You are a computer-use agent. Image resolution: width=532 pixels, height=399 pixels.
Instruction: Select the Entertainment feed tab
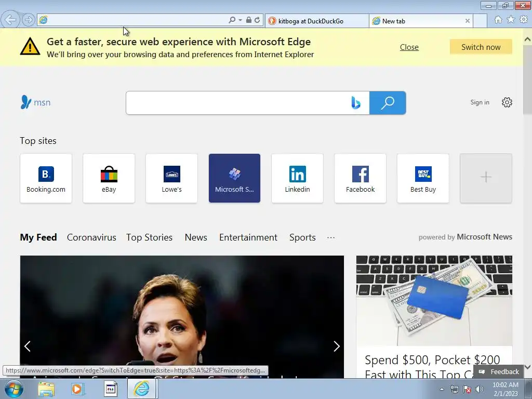coord(248,237)
